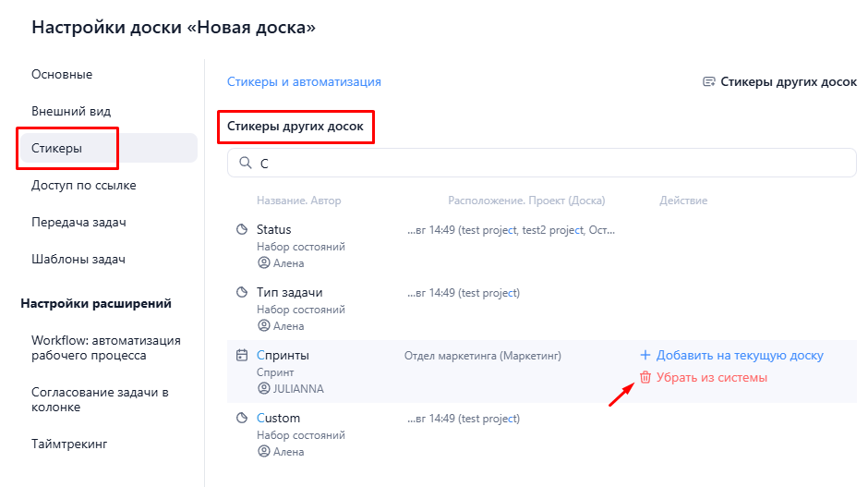Switch to Внешний вид settings
Screen dimensions: 868x487
pyautogui.click(x=71, y=111)
